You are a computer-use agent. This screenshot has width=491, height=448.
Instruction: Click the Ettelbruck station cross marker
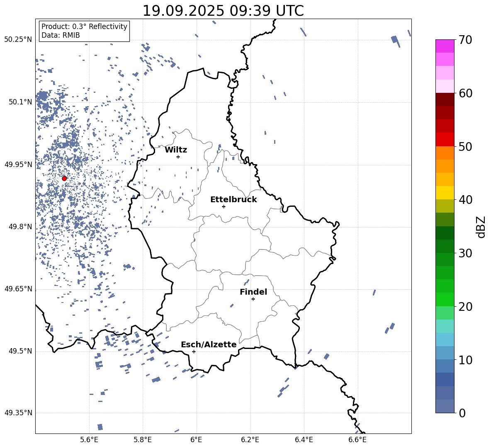pos(224,206)
